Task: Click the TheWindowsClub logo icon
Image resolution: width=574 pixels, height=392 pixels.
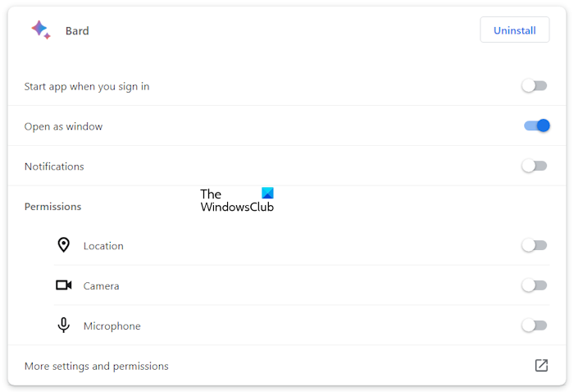Action: 267,194
